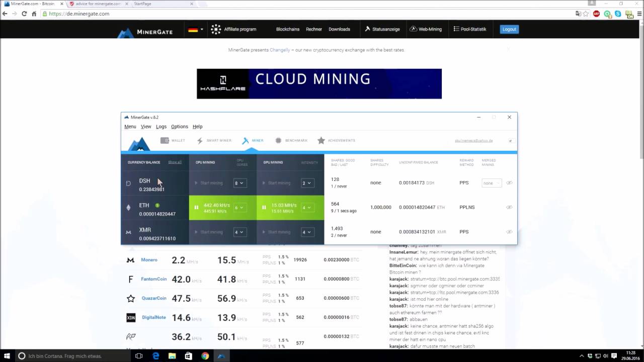This screenshot has height=362, width=644.
Task: Open the Adblock Plus extension icon
Action: pyautogui.click(x=597, y=14)
